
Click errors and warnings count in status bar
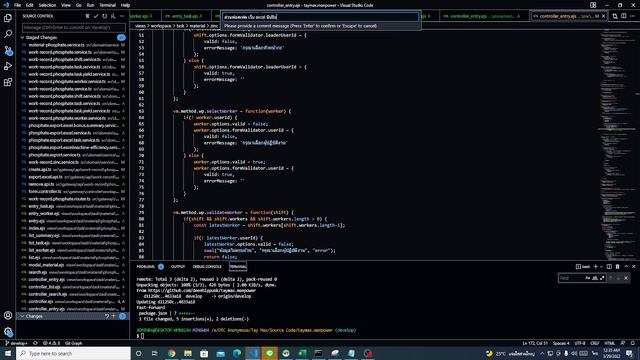click(51, 343)
